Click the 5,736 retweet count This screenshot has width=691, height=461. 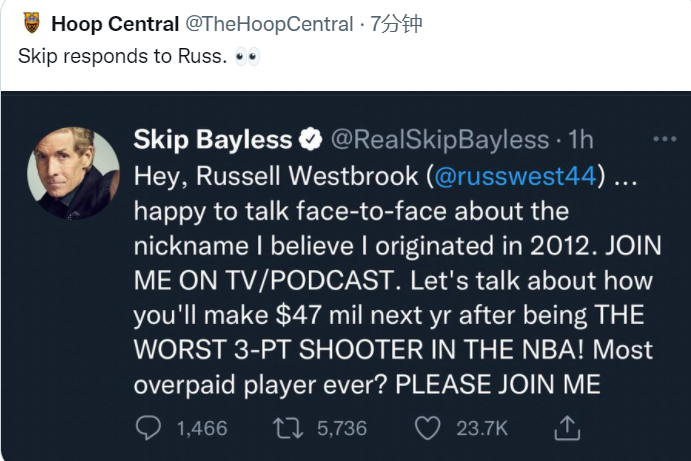[x=341, y=428]
